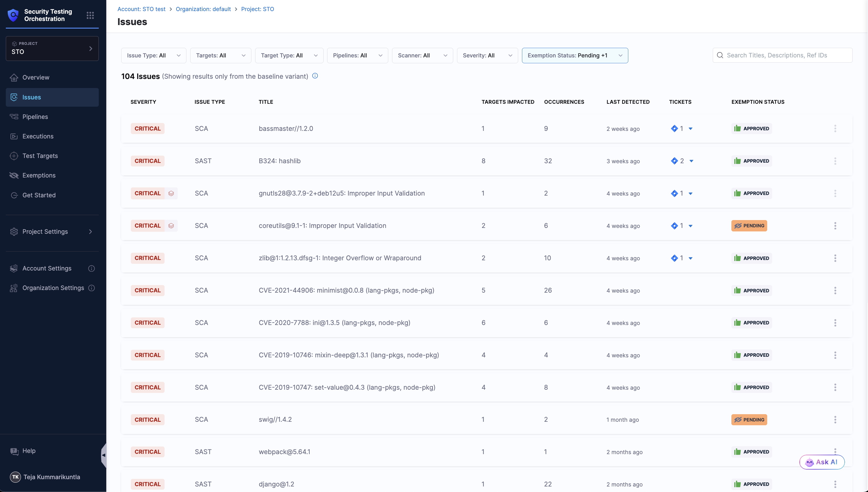Expand the Exemption Status filter dropdown
Viewport: 868px width, 492px height.
(575, 55)
